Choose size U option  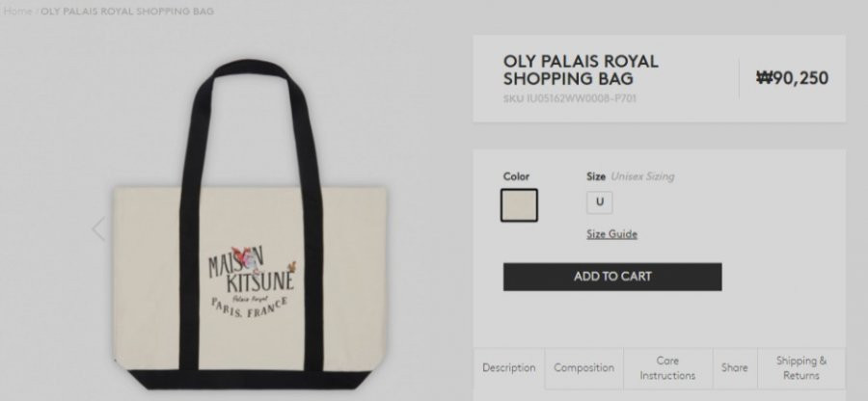(600, 202)
